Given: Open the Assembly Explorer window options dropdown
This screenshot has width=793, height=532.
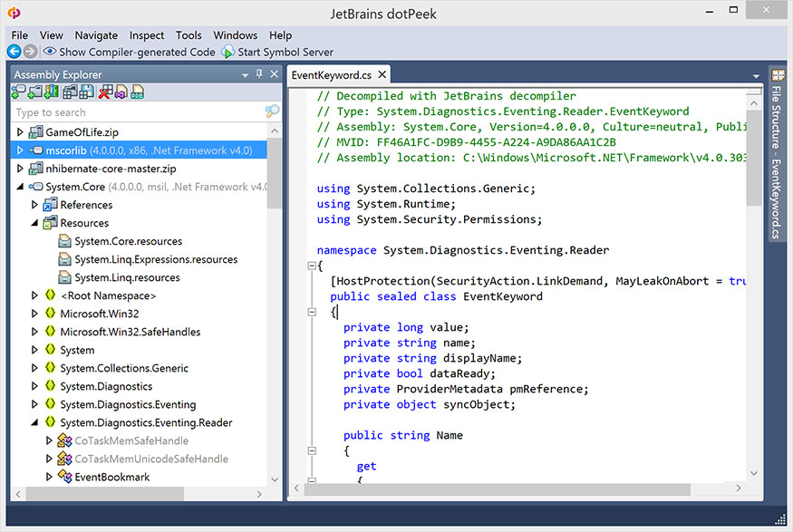Looking at the screenshot, I should [x=246, y=75].
